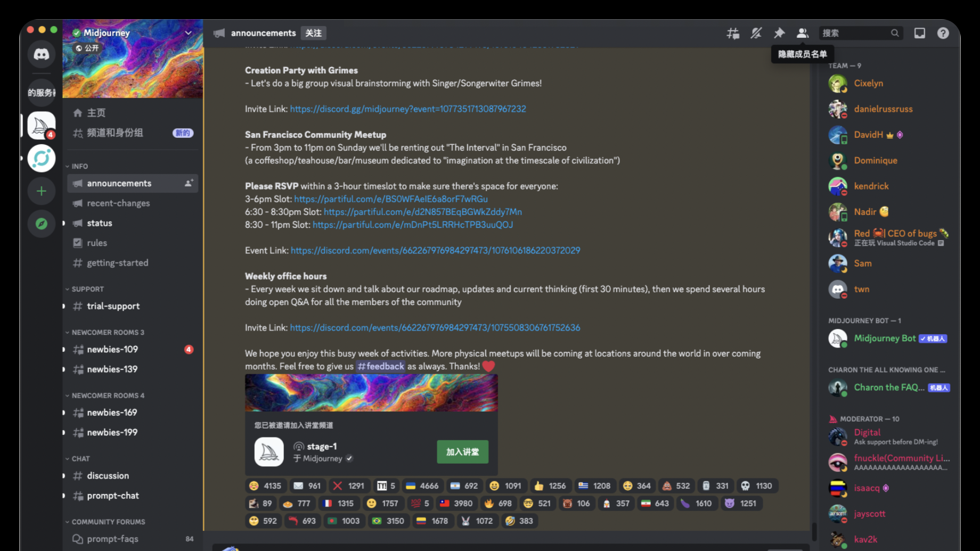Click the colorful invite banner image
980x551 pixels.
pyautogui.click(x=371, y=393)
